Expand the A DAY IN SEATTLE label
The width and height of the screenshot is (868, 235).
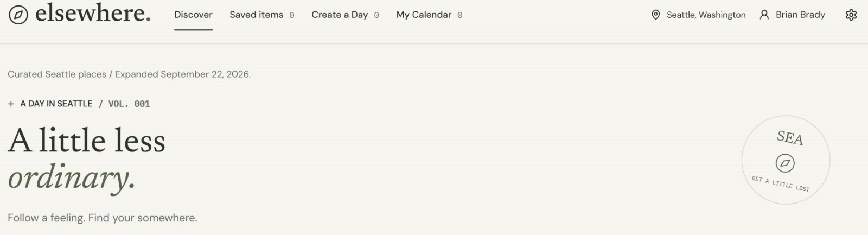pyautogui.click(x=56, y=104)
